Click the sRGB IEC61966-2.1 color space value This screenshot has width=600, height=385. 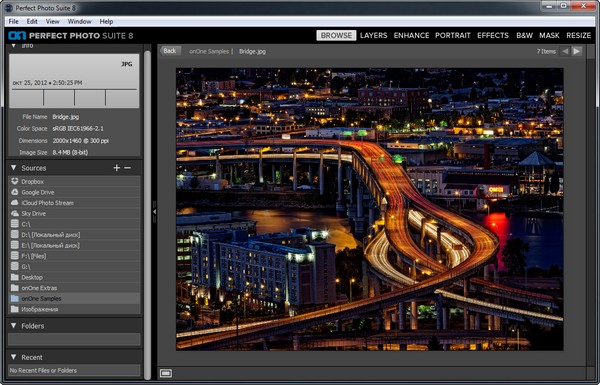click(78, 129)
